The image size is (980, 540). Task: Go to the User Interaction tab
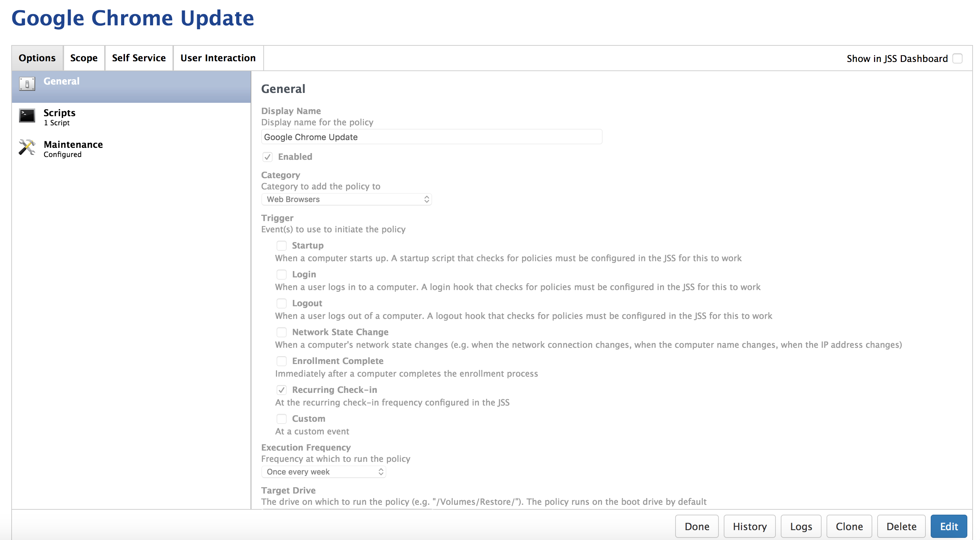(218, 58)
